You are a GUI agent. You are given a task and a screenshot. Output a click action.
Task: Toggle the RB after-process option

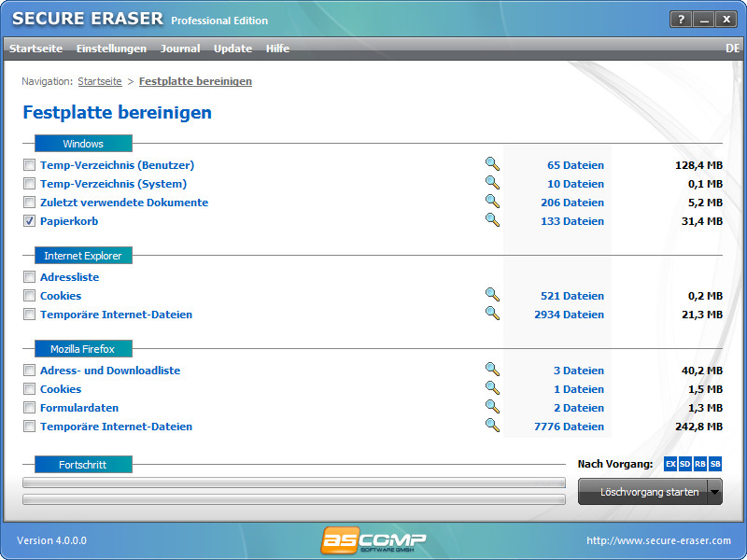pyautogui.click(x=699, y=464)
